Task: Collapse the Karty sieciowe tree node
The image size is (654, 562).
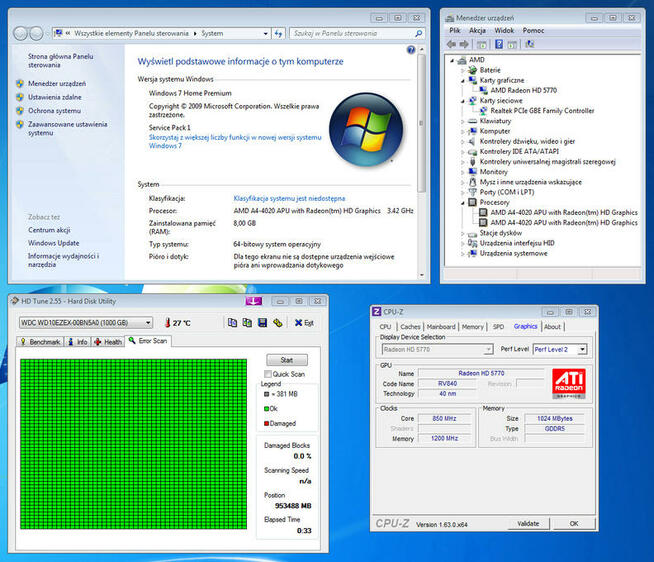Action: click(463, 101)
